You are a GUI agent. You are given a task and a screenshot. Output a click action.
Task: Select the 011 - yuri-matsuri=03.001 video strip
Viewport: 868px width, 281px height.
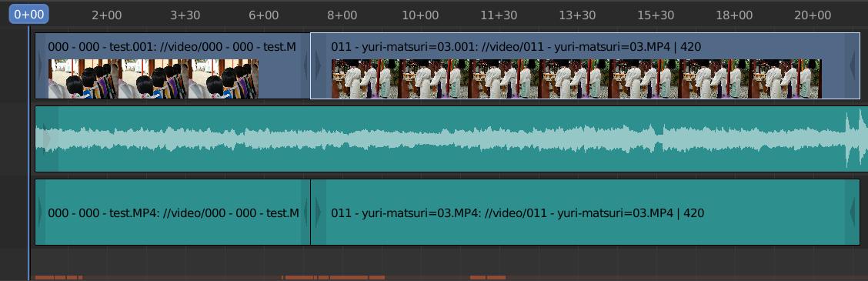coord(585,65)
